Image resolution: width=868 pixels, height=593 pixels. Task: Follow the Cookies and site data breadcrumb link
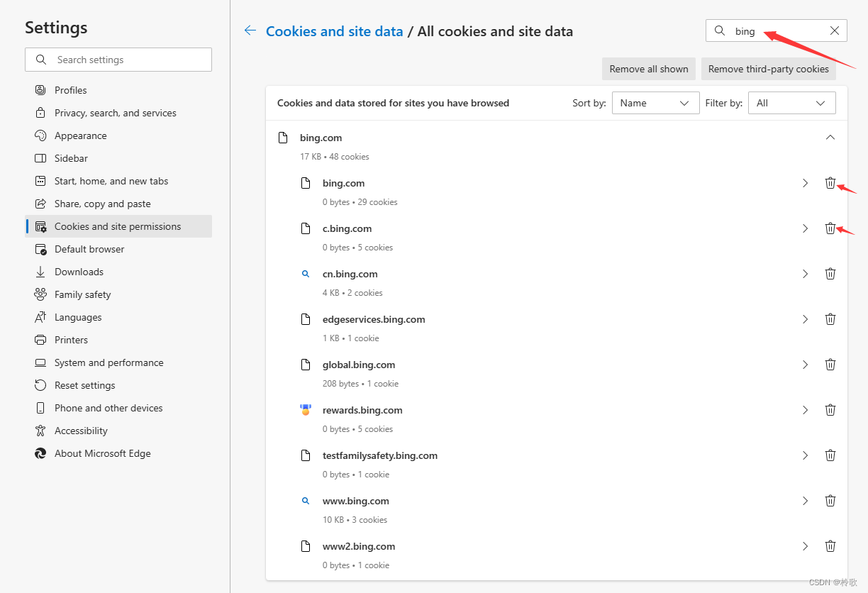(x=334, y=31)
